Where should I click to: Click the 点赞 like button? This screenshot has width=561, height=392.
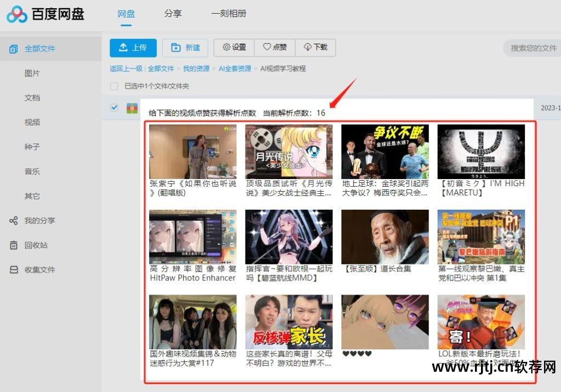275,47
